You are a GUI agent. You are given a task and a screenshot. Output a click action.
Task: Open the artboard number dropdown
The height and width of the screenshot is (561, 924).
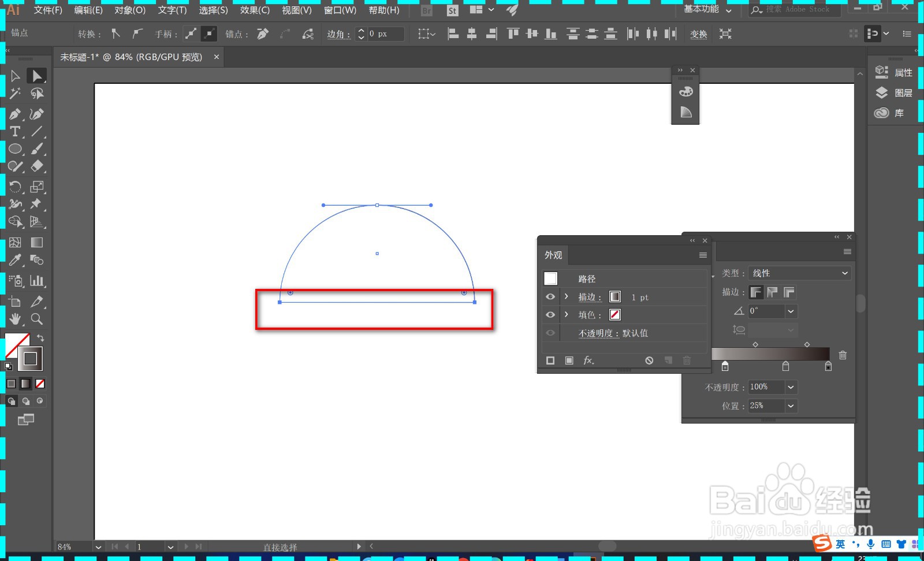(170, 547)
